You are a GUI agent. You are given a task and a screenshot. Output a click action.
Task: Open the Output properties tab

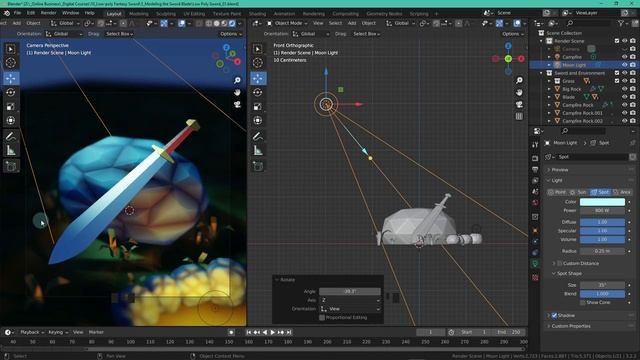click(x=535, y=169)
